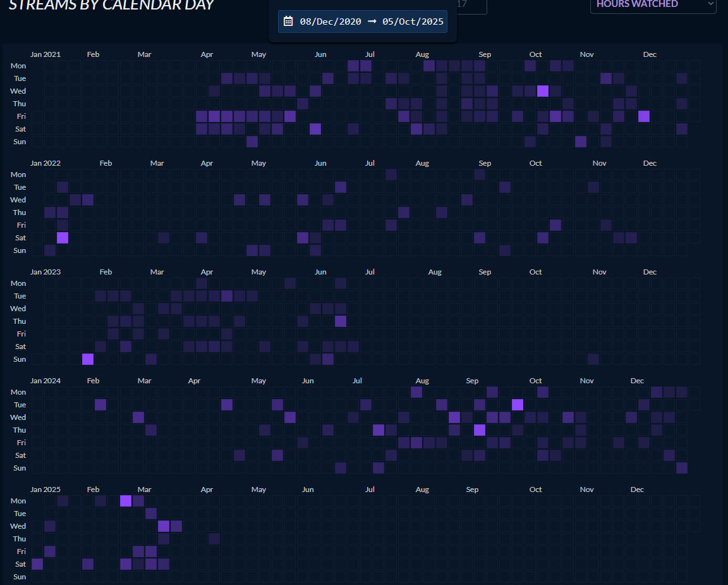Viewport: 728px width, 585px height.
Task: Select the Sunday cell in May 2021
Action: pyautogui.click(x=252, y=141)
